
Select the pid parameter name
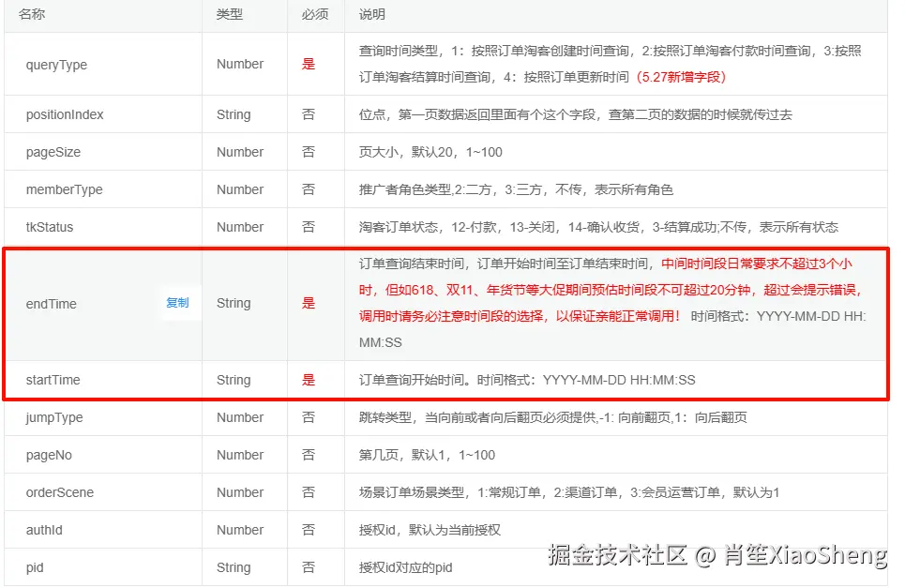[35, 567]
